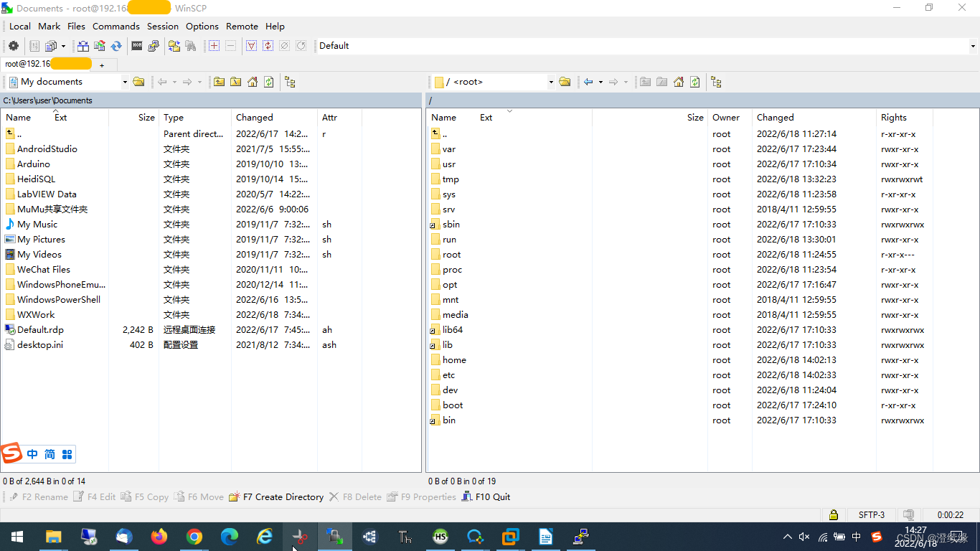This screenshot has height=551, width=980.
Task: Toggle Synchronize Browsing icon
Action: pyautogui.click(x=174, y=46)
